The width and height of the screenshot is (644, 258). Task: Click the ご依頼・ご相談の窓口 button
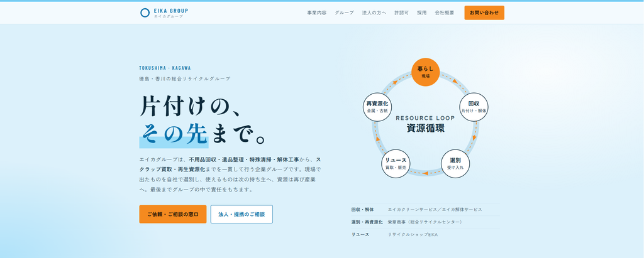[173, 214]
